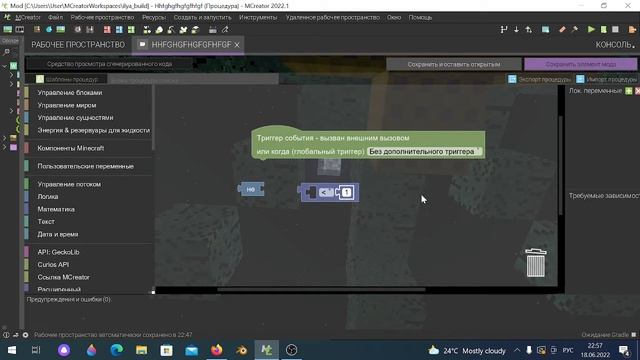
Task: Select the Дата и время category
Action: coord(58,234)
